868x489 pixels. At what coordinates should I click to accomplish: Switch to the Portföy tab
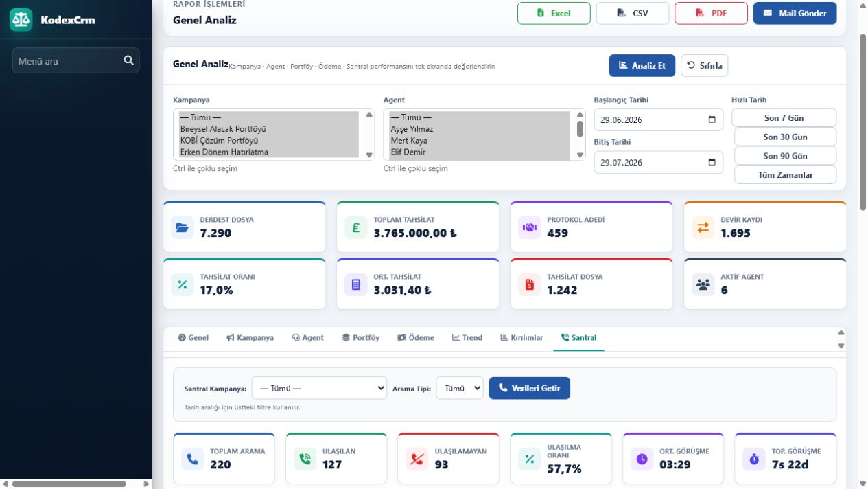click(361, 338)
